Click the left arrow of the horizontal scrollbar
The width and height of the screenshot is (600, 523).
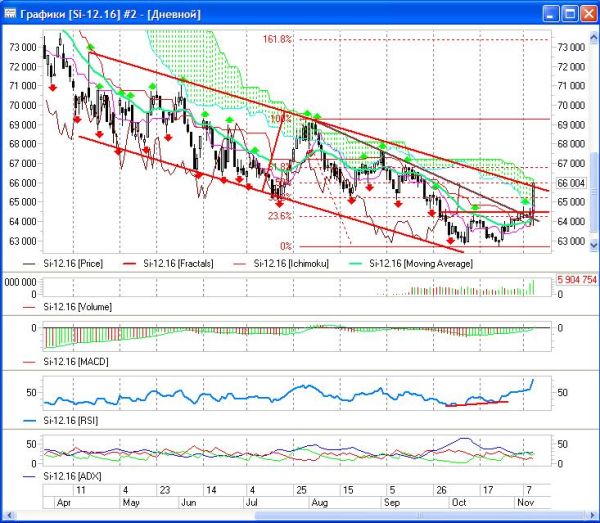[x=10, y=515]
